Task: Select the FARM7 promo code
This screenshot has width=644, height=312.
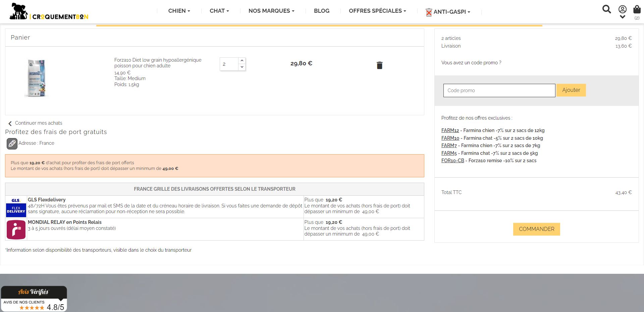Action: point(449,145)
